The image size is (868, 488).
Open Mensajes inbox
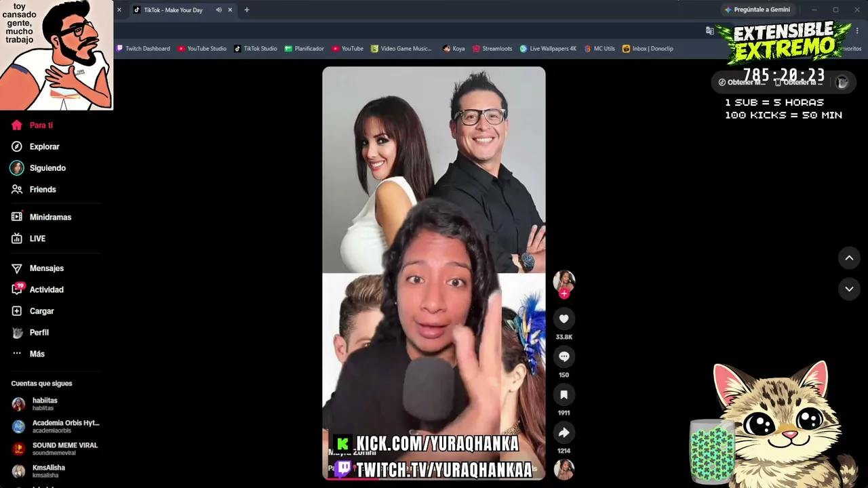[37, 268]
